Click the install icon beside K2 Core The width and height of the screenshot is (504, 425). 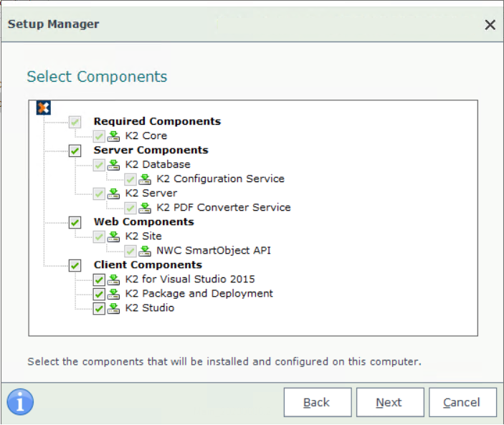(x=113, y=136)
